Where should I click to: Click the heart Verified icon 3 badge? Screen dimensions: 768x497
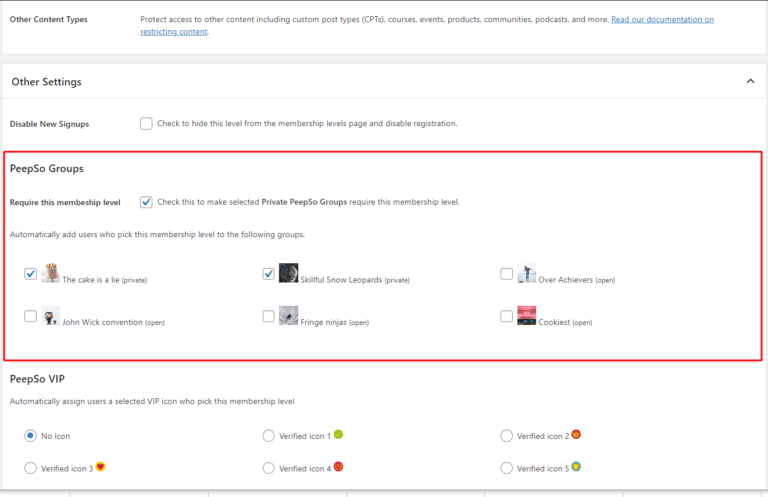point(100,466)
